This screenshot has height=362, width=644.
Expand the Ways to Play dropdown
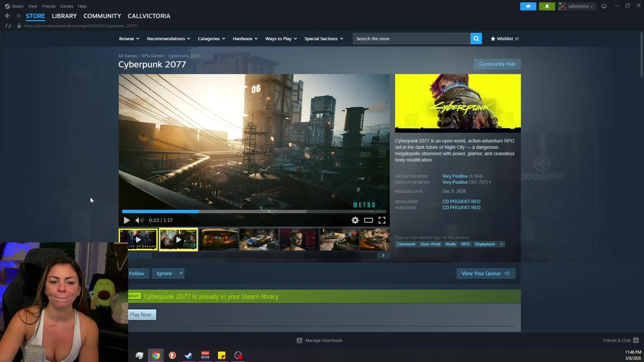coord(281,39)
